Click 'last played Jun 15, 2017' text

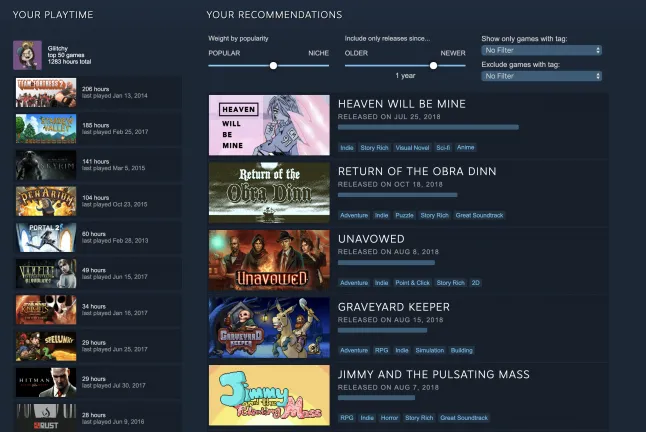pos(114,277)
